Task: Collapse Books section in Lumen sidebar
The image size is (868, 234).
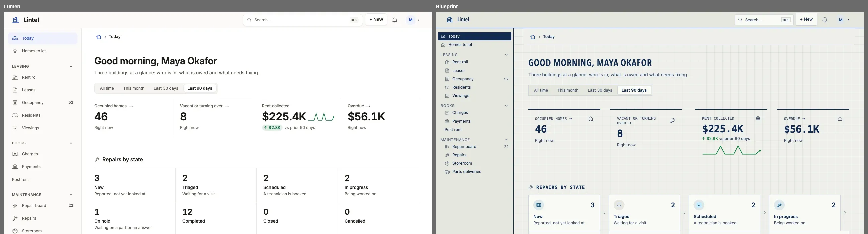Action: pos(71,143)
